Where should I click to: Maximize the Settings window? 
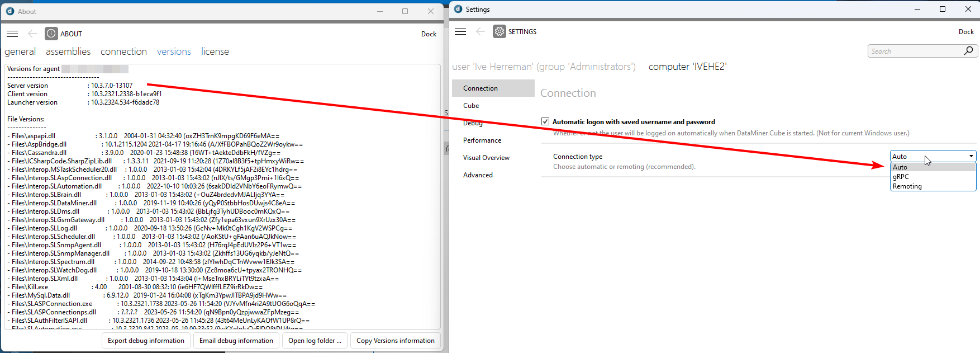[x=943, y=9]
